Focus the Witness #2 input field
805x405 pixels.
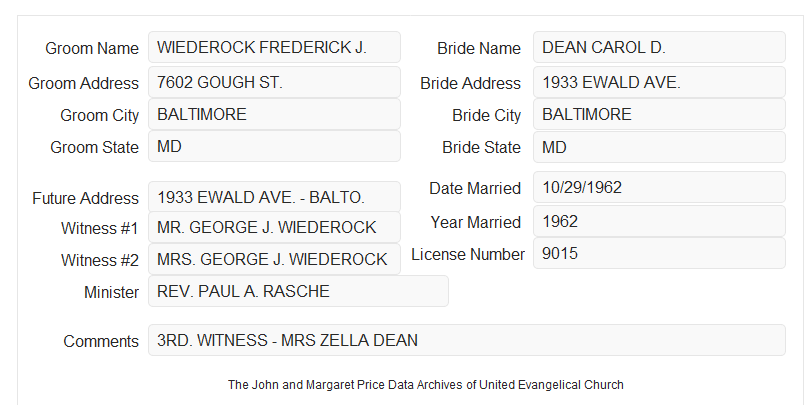coord(274,259)
